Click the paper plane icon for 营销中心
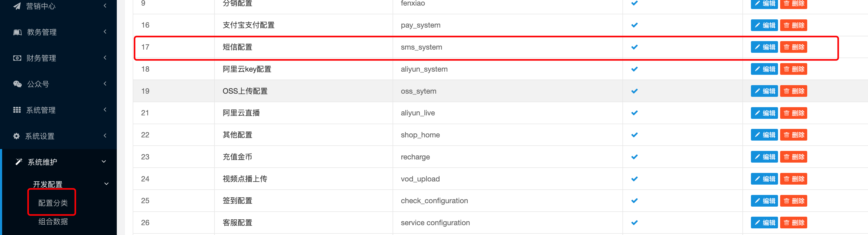The height and width of the screenshot is (235, 868). coord(17,6)
